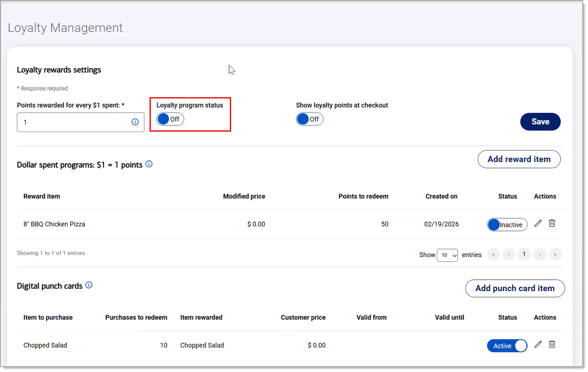Click Add punch card item button
The height and width of the screenshot is (372, 588).
[x=515, y=288]
